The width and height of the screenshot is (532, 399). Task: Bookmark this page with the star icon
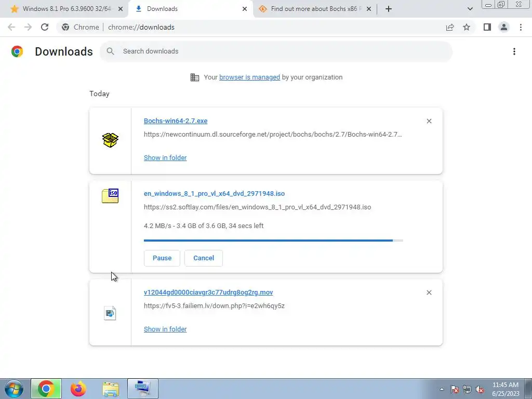467,27
